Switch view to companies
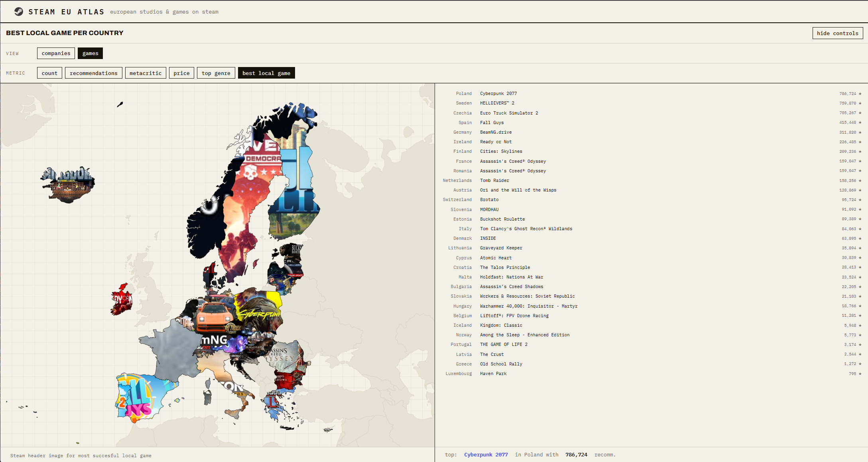This screenshot has height=462, width=868. [x=56, y=53]
